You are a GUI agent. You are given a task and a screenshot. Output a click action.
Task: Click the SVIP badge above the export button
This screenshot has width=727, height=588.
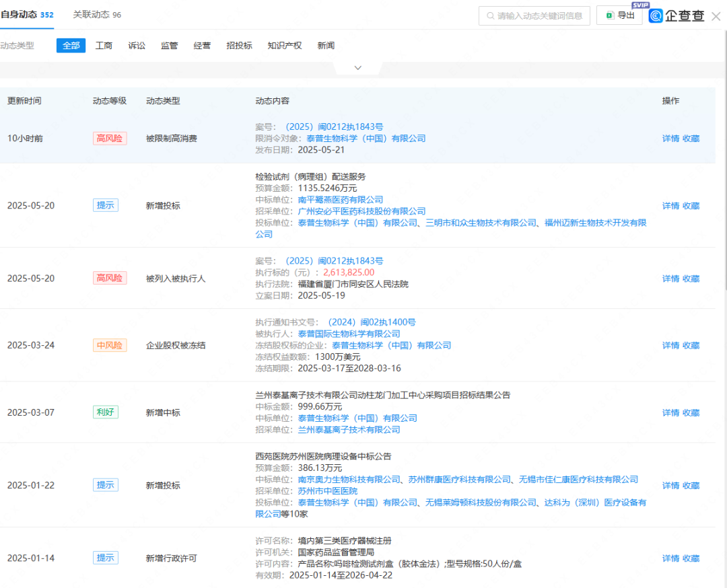point(640,5)
